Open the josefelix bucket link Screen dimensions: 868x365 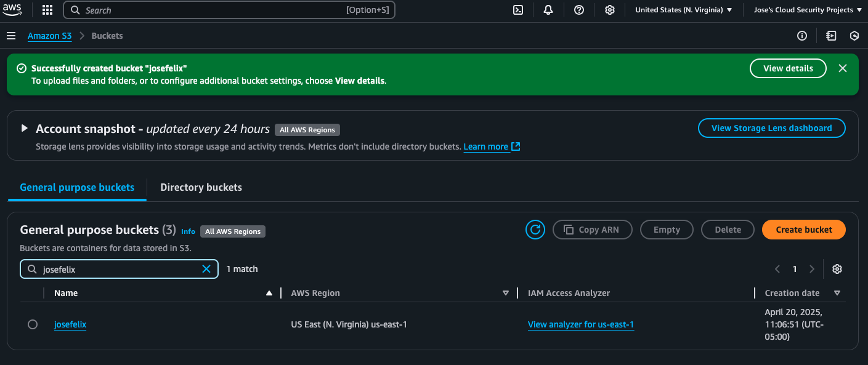[70, 324]
